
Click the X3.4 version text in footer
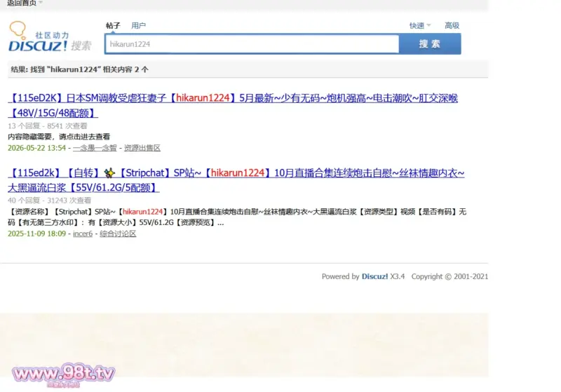tap(397, 276)
